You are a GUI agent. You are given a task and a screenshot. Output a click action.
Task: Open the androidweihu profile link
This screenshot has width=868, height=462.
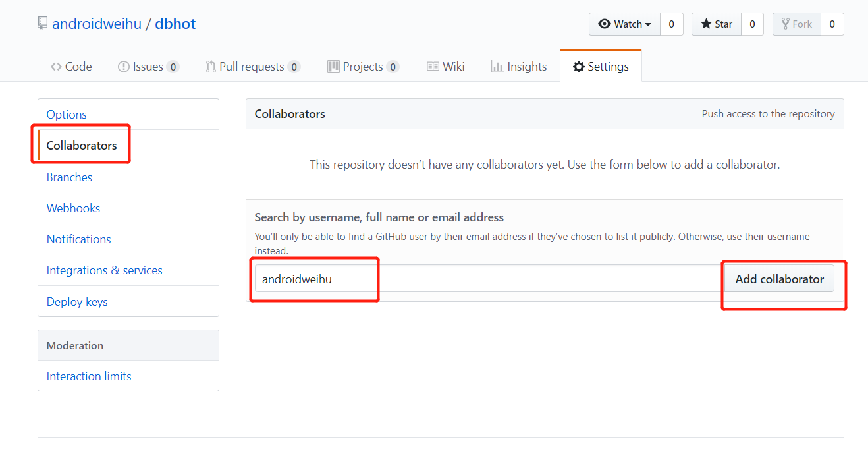(97, 24)
